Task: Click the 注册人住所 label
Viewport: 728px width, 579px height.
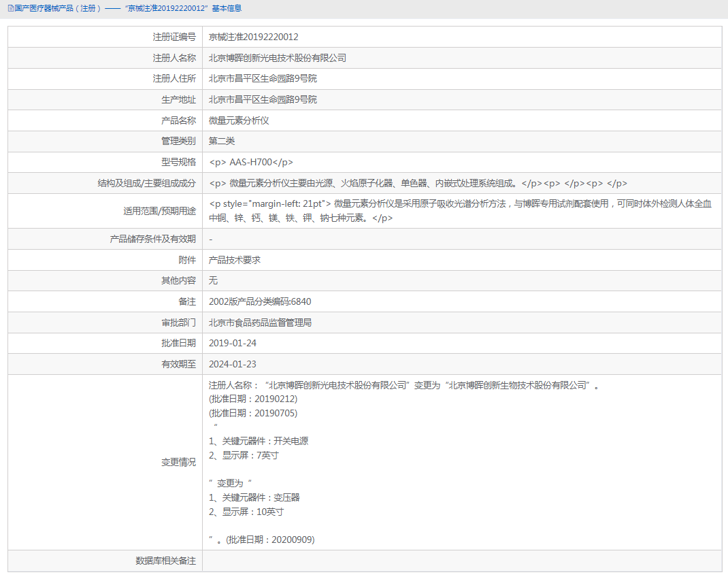Action: coord(174,78)
